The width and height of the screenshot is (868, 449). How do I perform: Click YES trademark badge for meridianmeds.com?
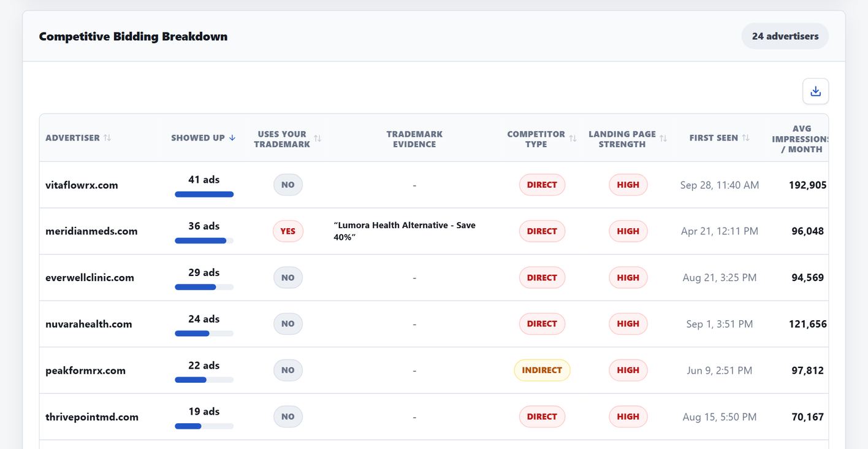(x=287, y=231)
